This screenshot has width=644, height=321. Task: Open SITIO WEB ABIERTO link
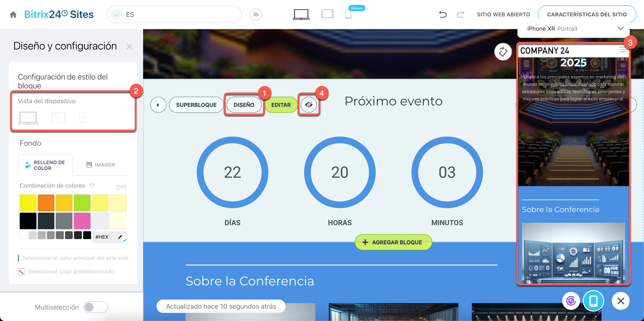coord(503,15)
